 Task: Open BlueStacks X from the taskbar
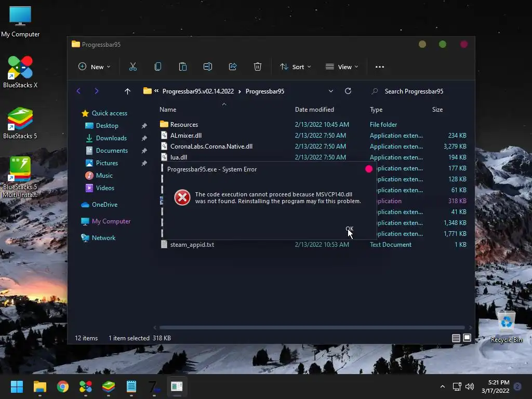(x=86, y=387)
